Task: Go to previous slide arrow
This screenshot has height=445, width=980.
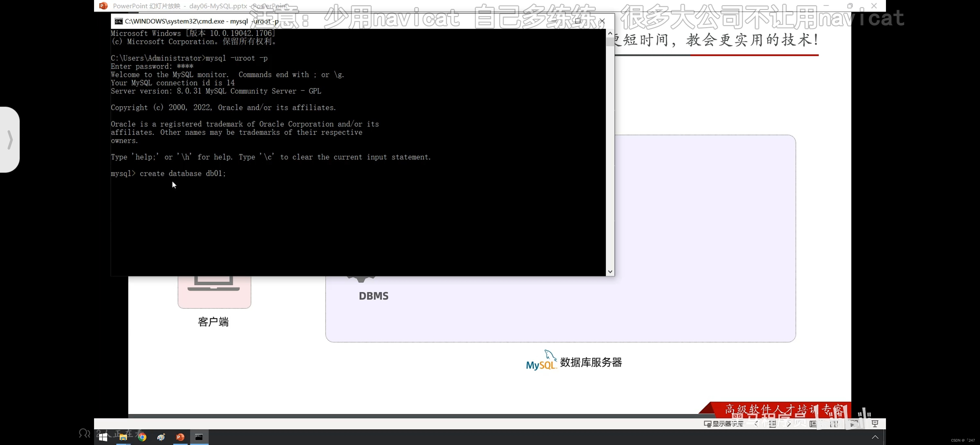Action: [756, 424]
